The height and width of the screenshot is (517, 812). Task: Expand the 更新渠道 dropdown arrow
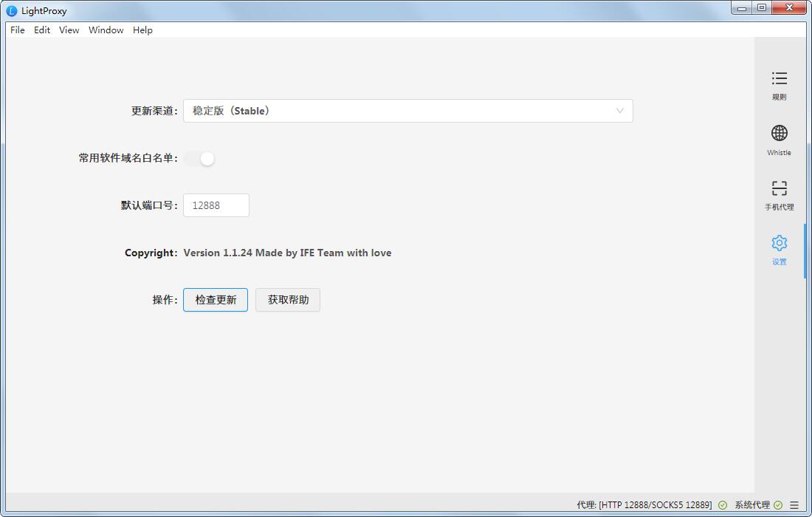(x=619, y=111)
